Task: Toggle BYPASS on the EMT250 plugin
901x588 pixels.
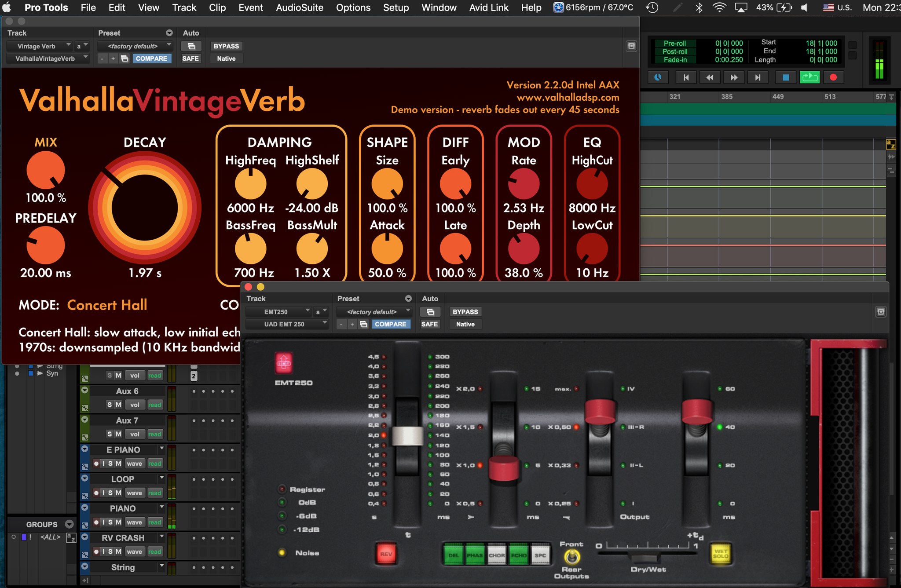Action: 465,312
